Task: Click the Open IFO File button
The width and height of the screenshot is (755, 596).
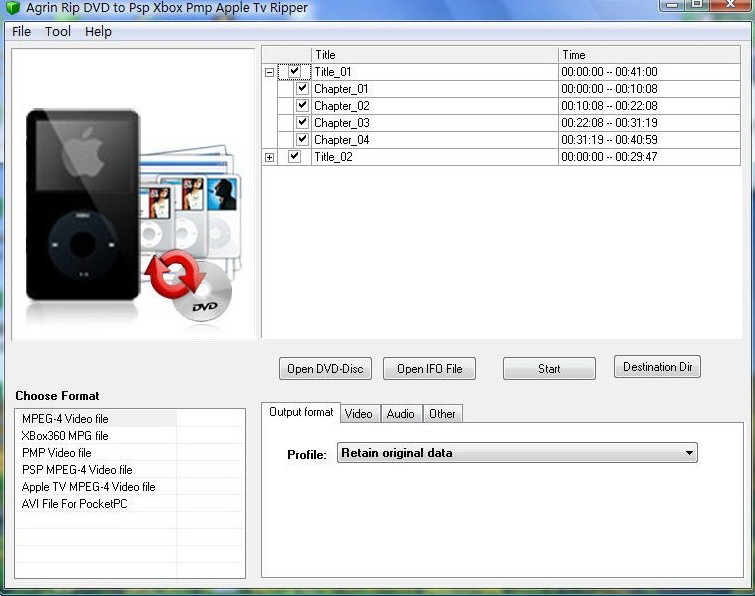Action: [x=430, y=369]
